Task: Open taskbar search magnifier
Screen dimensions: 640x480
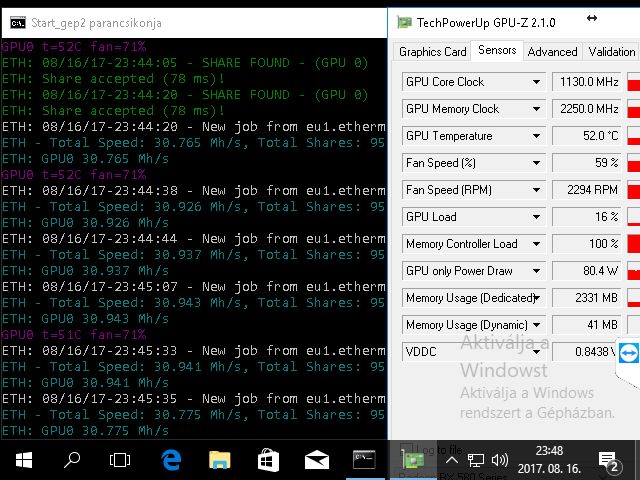Action: (72, 460)
